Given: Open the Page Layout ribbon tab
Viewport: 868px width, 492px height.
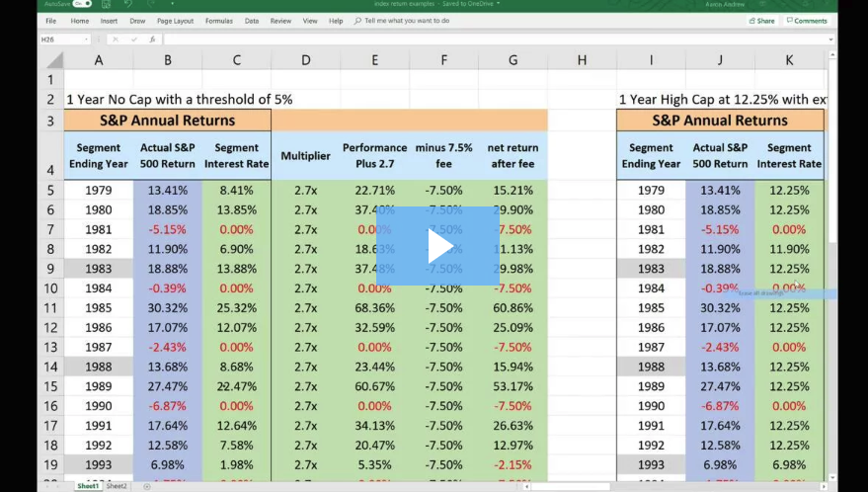Looking at the screenshot, I should pos(176,21).
